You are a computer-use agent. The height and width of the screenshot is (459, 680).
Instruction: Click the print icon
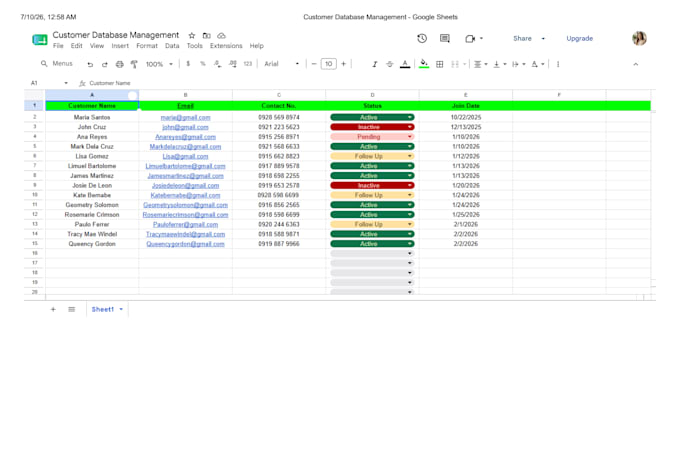120,64
